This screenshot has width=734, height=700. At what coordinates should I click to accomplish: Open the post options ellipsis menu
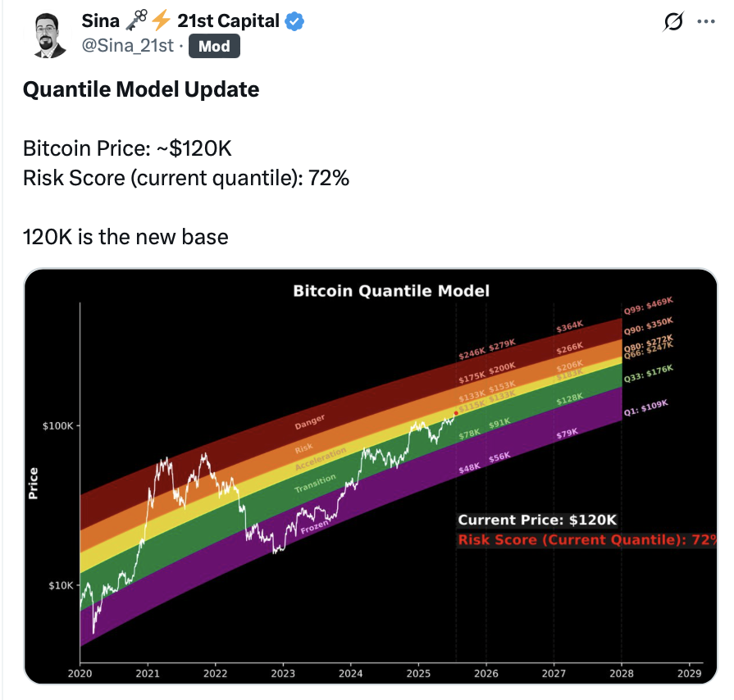707,22
